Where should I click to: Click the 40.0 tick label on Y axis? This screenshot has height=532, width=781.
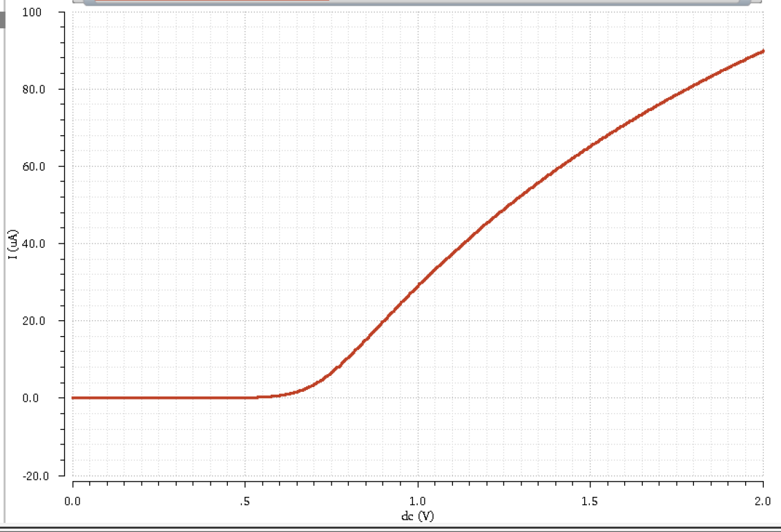(34, 243)
